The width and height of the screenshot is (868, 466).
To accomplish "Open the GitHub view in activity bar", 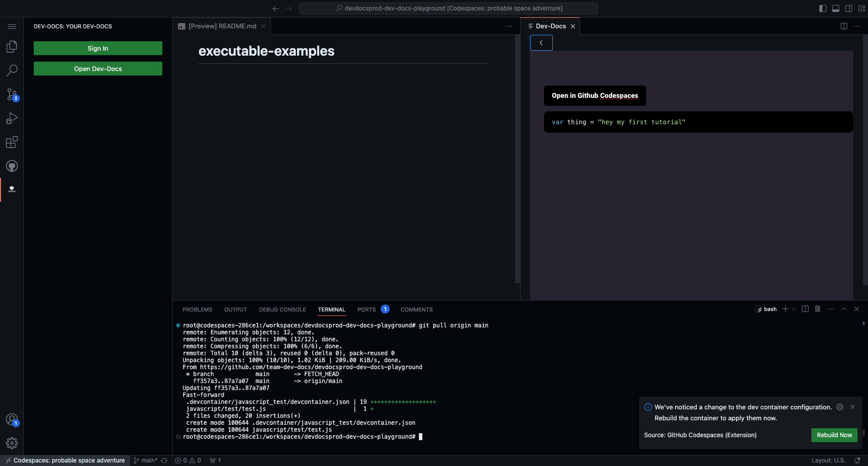I will click(x=12, y=166).
